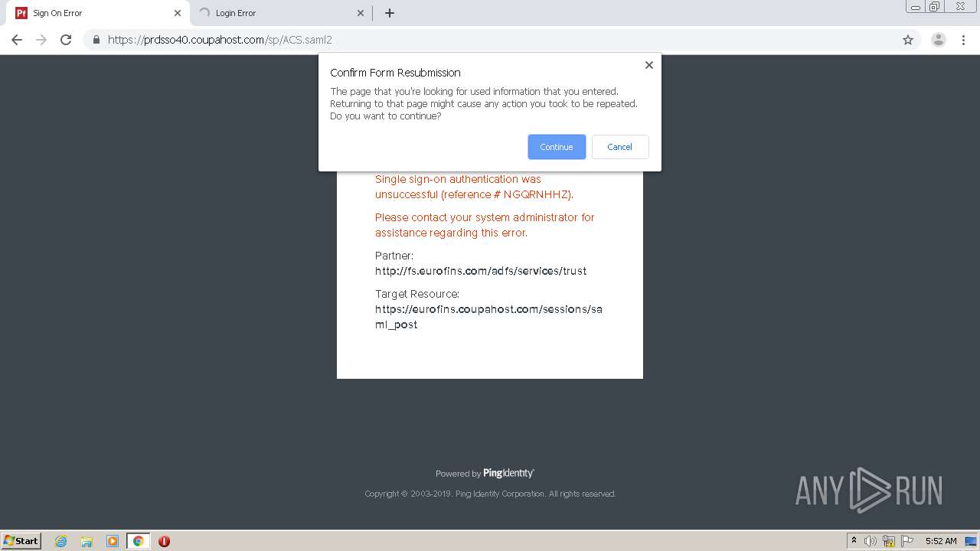
Task: Go back to the previous page
Action: pos(17,40)
